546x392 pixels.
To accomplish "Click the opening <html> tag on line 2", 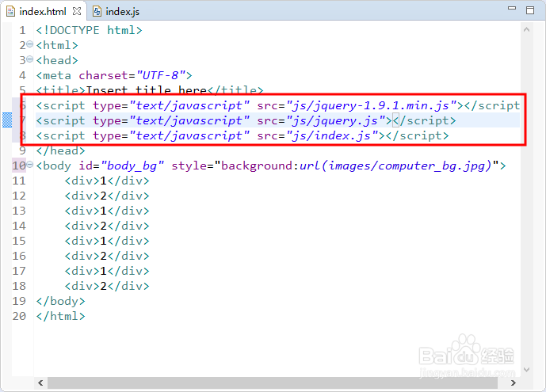I will coord(57,45).
